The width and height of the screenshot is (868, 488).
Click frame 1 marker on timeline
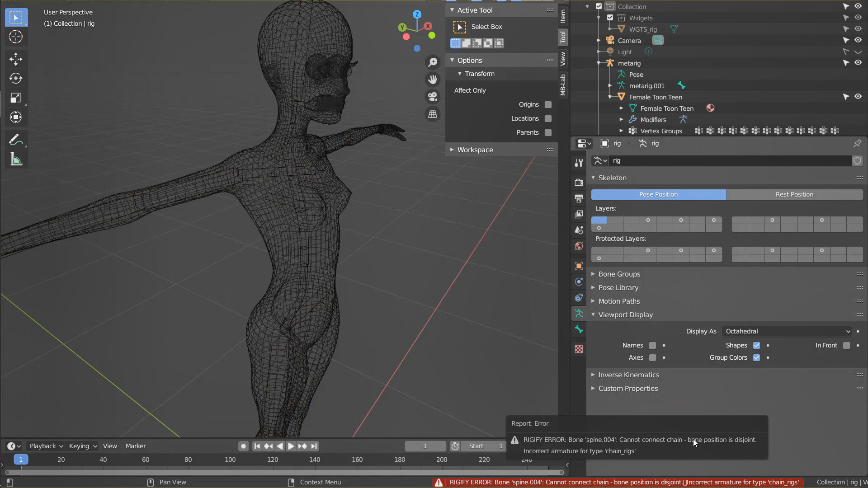click(21, 460)
